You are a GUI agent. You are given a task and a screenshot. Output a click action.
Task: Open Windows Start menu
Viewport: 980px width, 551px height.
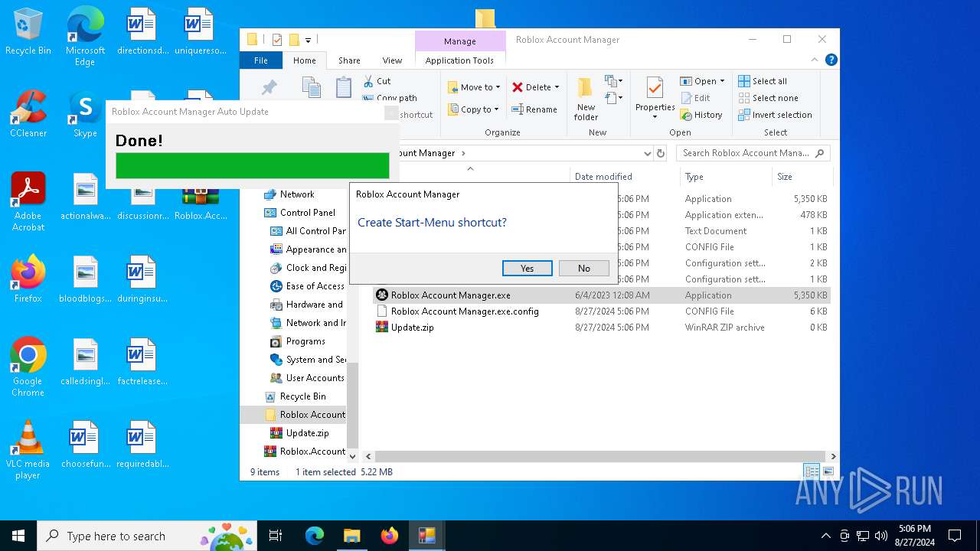18,536
